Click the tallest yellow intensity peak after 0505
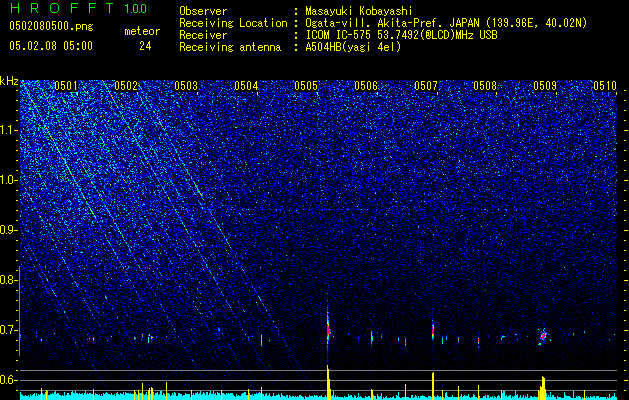Viewport: 629px width, 400px height. pos(328,382)
